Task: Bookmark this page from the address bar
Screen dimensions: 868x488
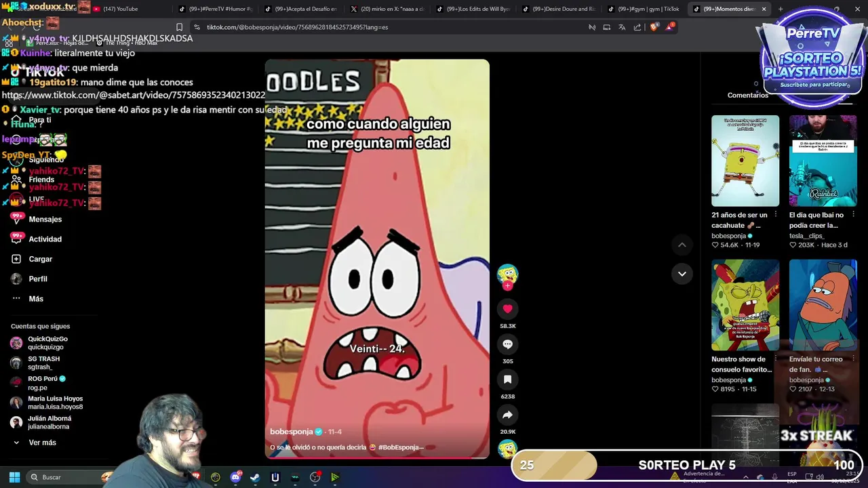Action: 179,27
